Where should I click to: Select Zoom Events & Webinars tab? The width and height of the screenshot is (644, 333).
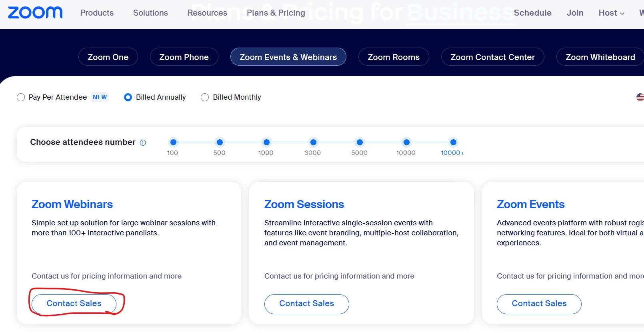pos(288,57)
